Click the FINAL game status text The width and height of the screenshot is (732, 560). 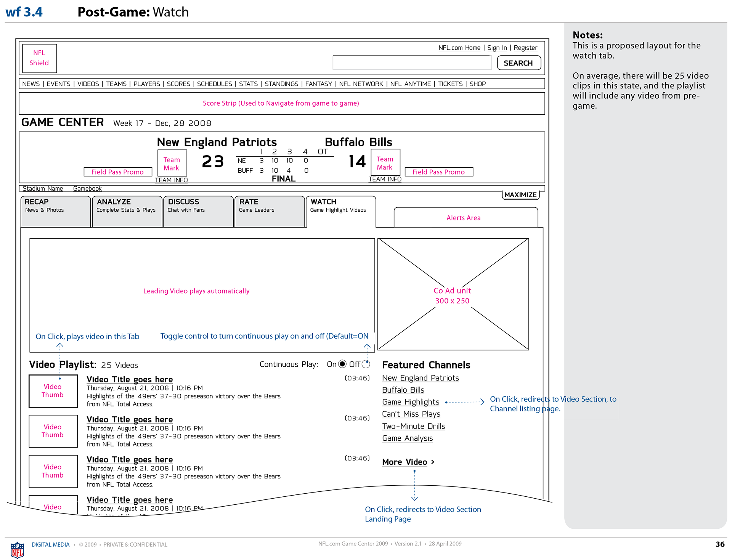pyautogui.click(x=284, y=179)
